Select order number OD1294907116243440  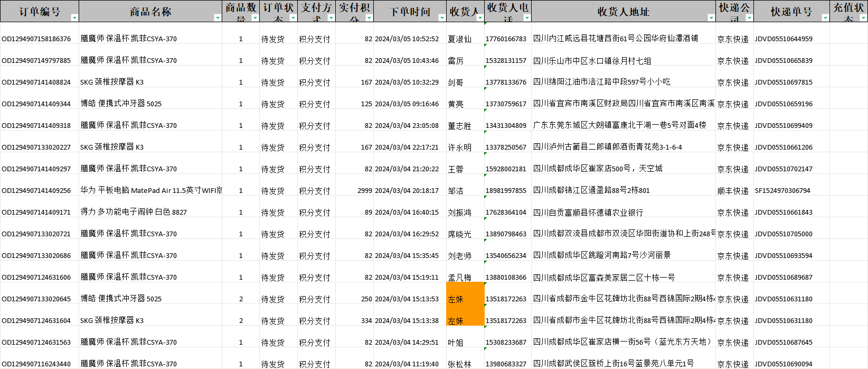click(36, 364)
